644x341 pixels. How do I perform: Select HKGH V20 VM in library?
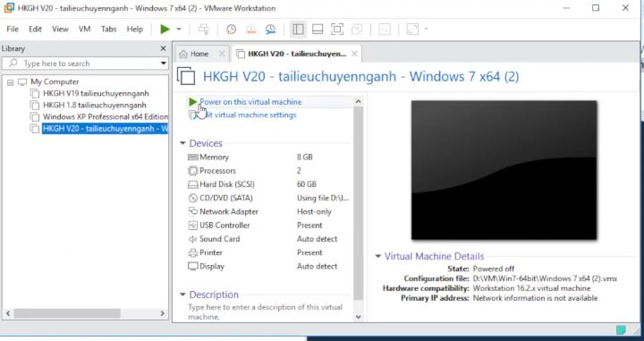[106, 129]
